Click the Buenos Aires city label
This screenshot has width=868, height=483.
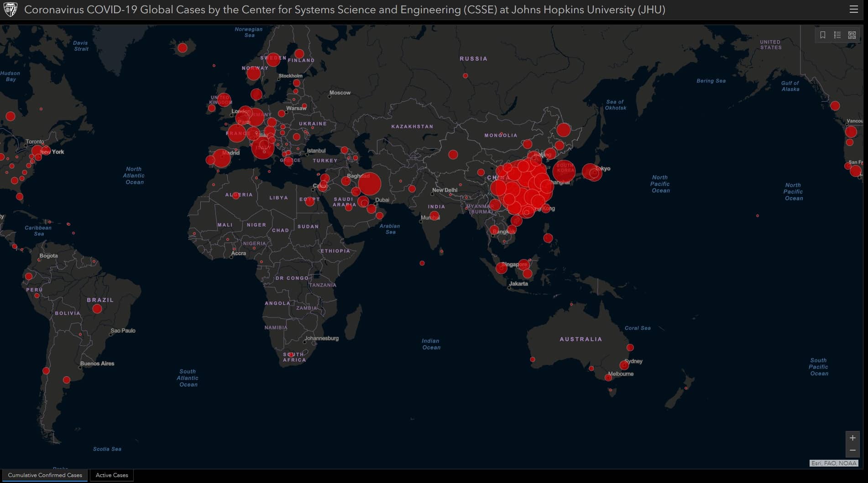click(x=97, y=364)
